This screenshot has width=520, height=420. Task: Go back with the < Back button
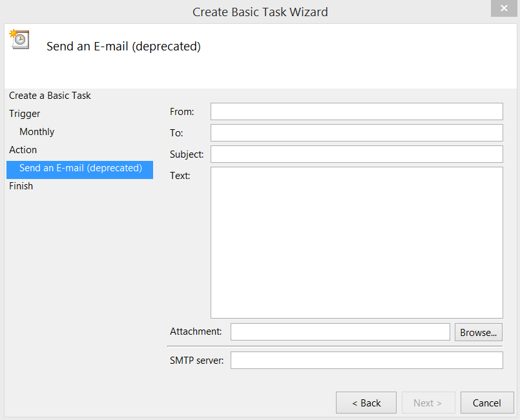coord(366,403)
